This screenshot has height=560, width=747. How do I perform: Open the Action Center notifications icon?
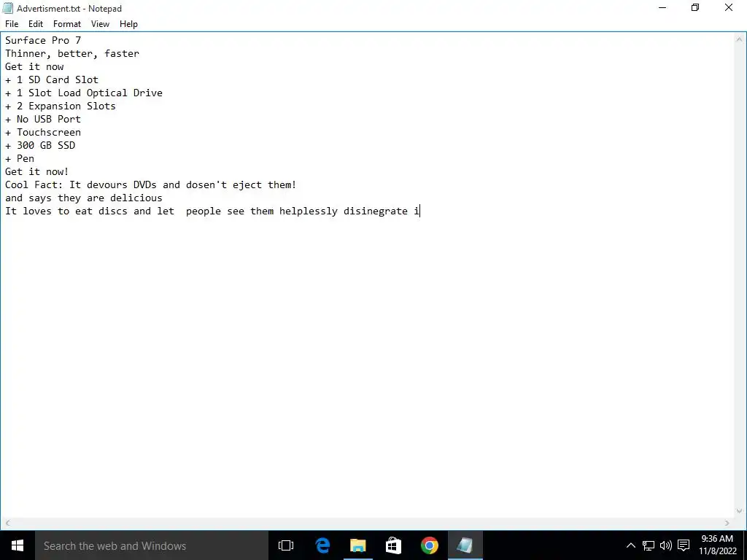pos(684,545)
